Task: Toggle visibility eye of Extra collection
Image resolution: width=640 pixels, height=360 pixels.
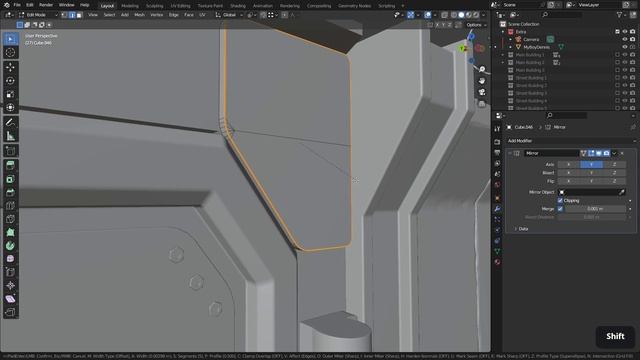Action: pos(624,31)
